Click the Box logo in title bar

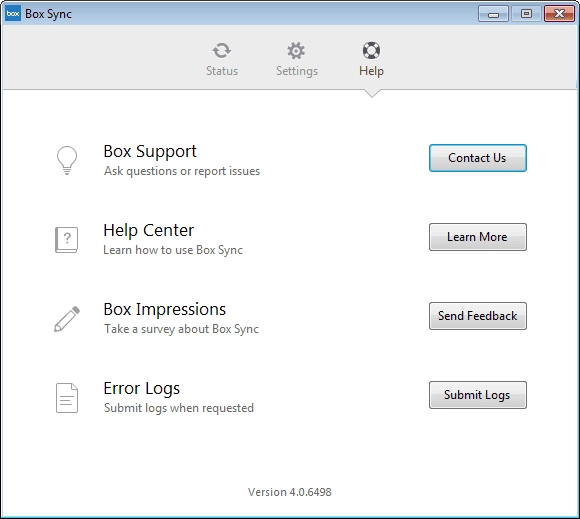(x=13, y=14)
